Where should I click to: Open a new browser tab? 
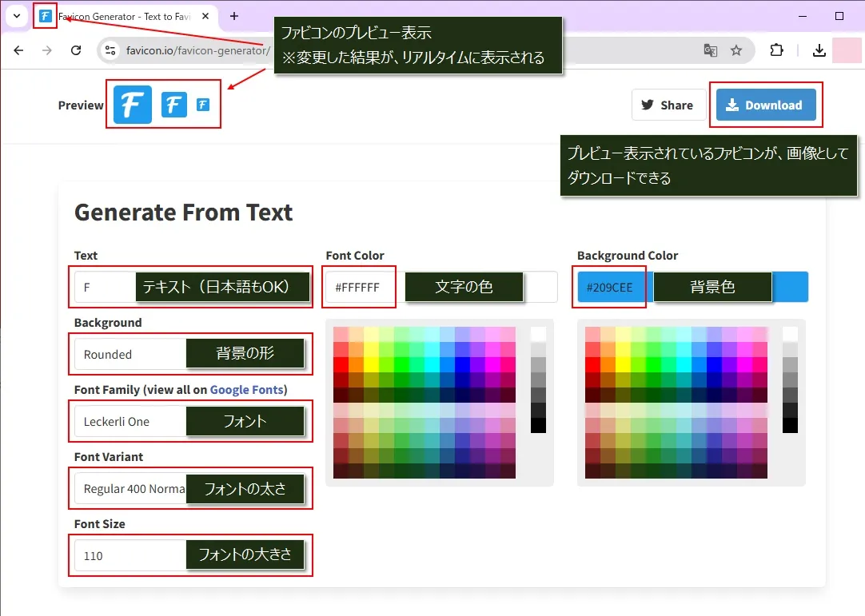pyautogui.click(x=234, y=16)
